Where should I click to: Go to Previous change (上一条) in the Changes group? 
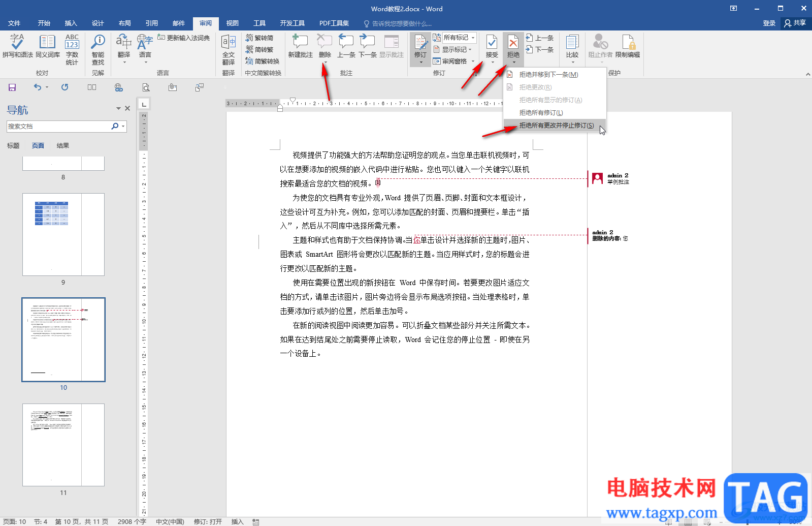coord(540,38)
